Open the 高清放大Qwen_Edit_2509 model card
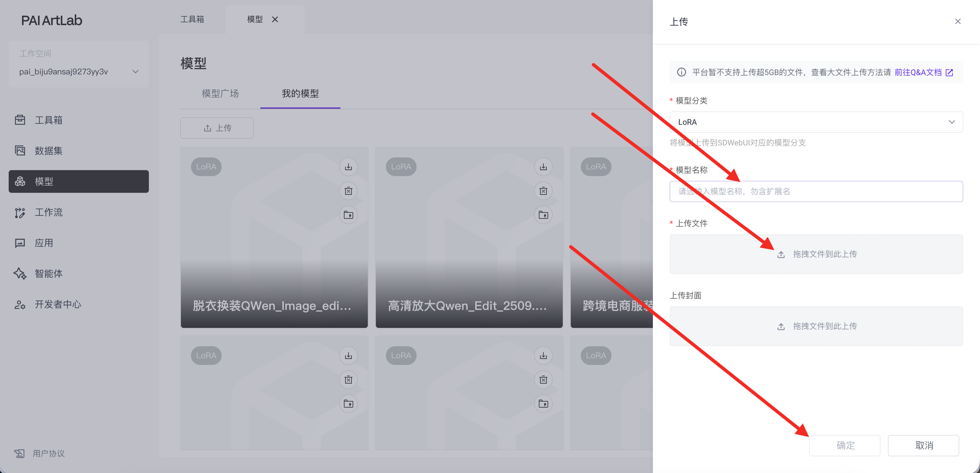Viewport: 980px width, 473px height. (469, 237)
